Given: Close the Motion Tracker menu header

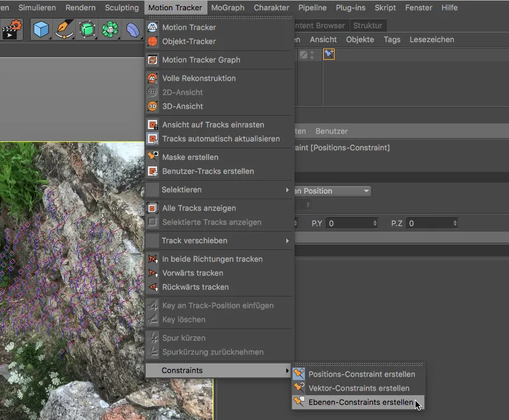Looking at the screenshot, I should coord(176,8).
